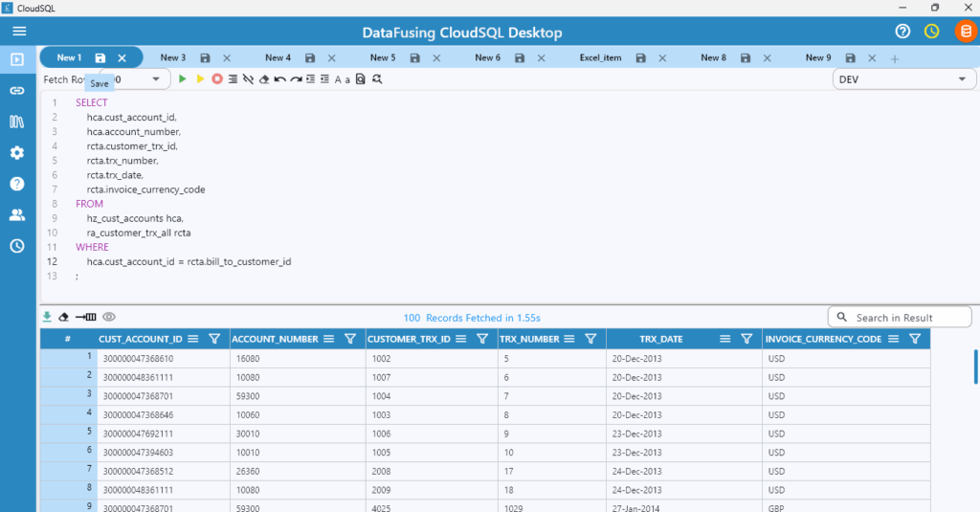Open the settings gear in the sidebar

17,152
